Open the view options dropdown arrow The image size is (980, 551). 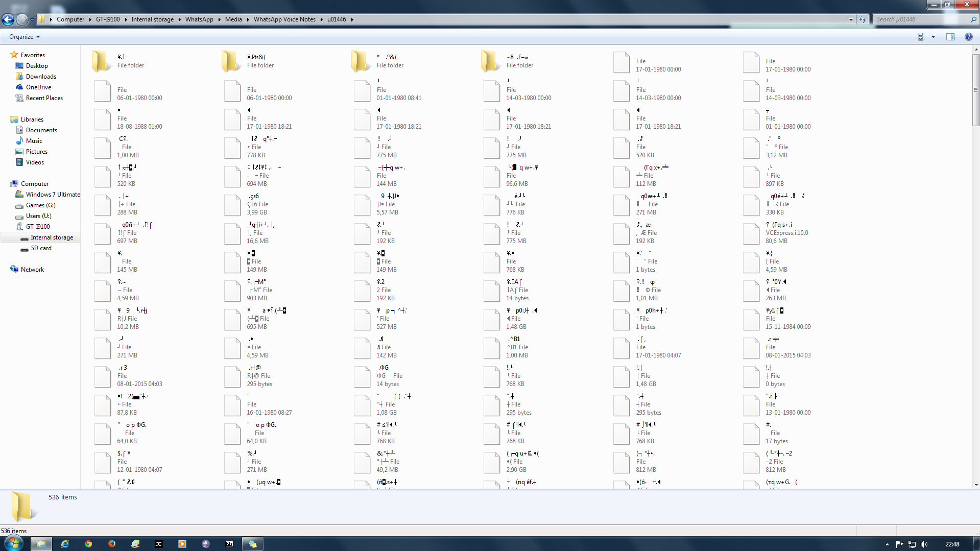click(x=933, y=37)
